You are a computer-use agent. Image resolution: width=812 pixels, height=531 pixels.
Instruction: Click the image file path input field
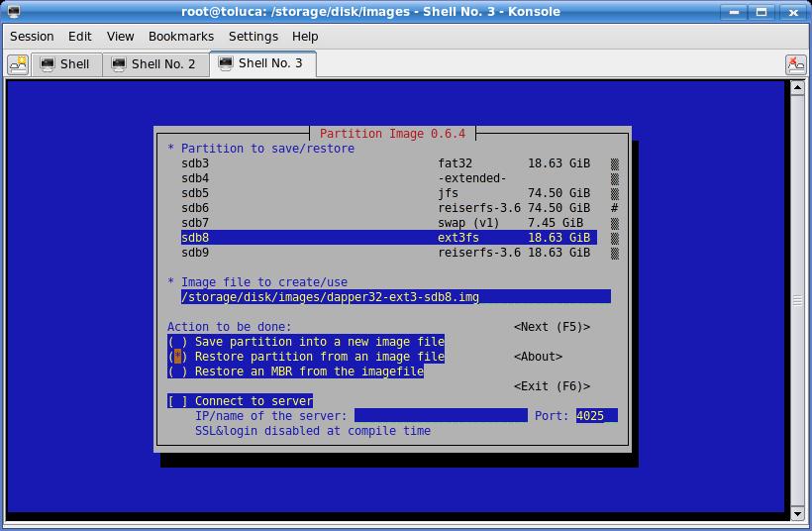[394, 297]
